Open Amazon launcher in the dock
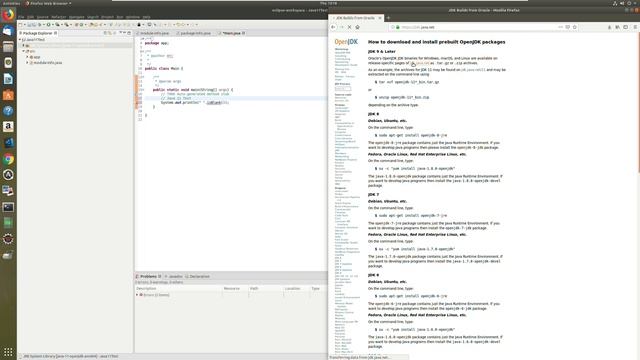 click(x=8, y=127)
